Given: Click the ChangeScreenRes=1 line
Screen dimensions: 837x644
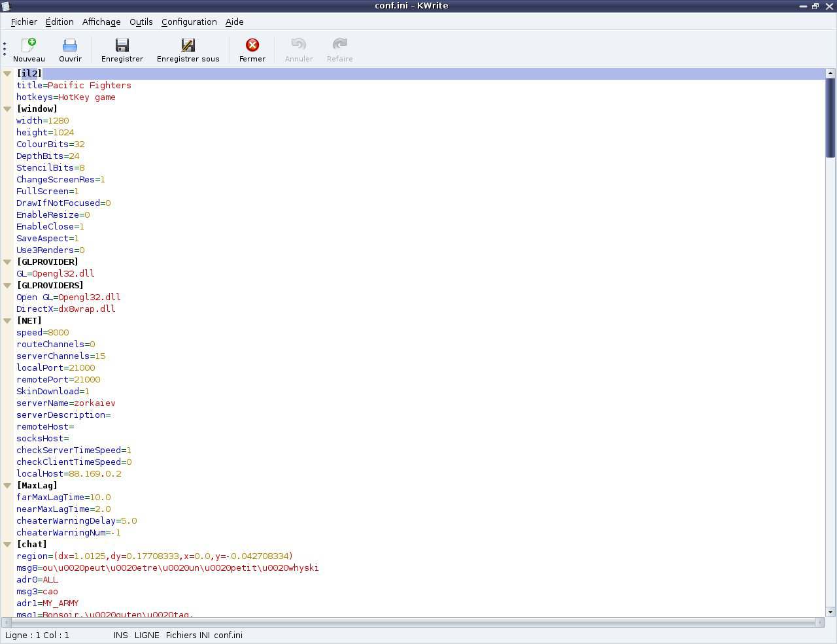Looking at the screenshot, I should click(x=61, y=180).
